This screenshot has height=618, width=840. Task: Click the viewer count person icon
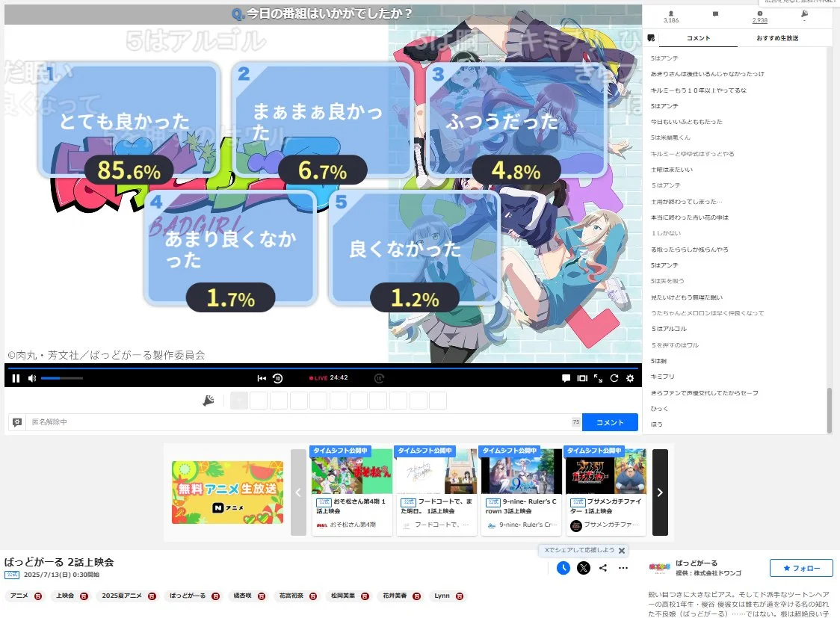670,13
